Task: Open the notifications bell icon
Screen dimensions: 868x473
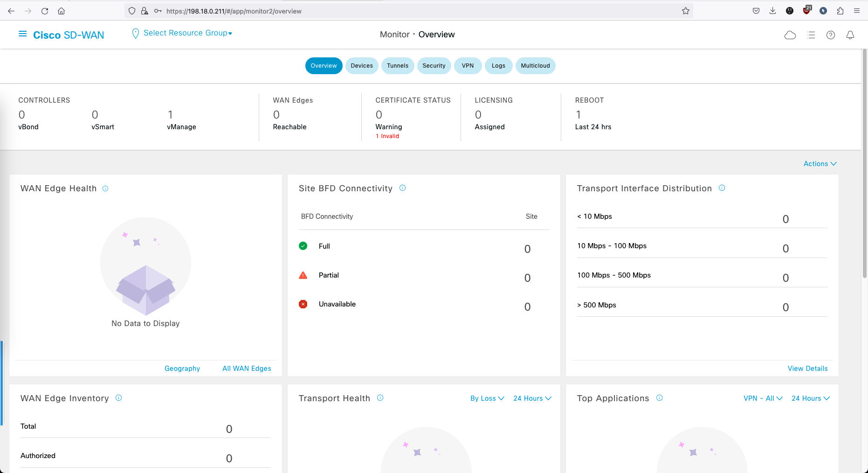Action: [x=850, y=35]
